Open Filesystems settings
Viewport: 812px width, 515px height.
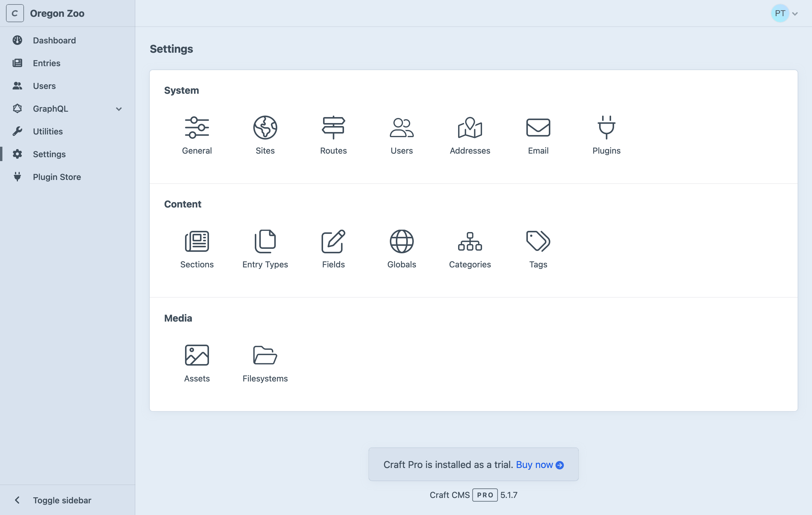click(265, 363)
